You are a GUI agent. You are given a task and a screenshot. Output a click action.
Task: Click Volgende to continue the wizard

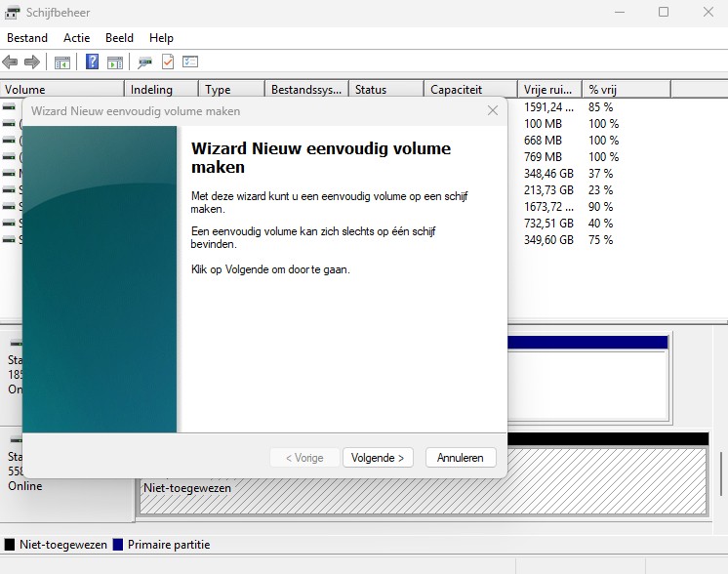pyautogui.click(x=378, y=458)
